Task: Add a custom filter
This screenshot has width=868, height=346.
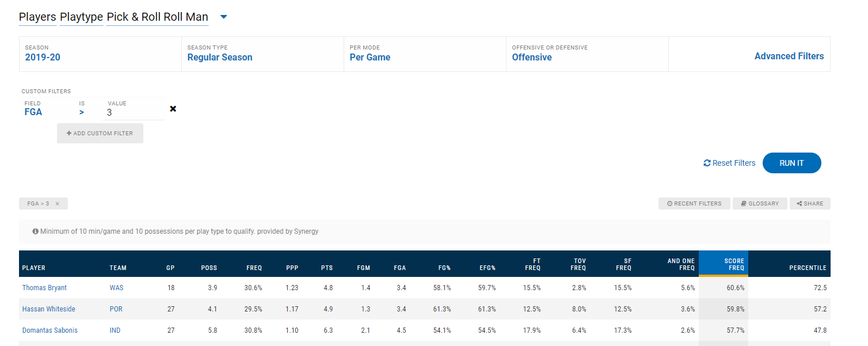Action: point(100,134)
